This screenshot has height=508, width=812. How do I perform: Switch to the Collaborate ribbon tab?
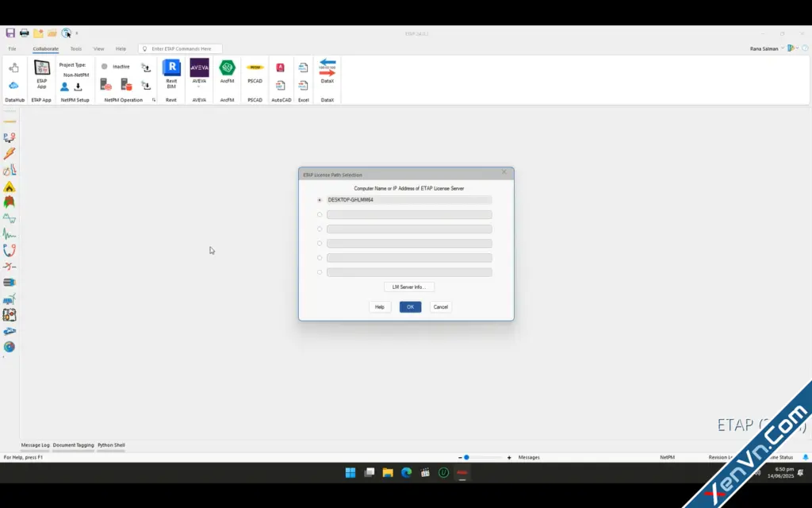pos(45,48)
